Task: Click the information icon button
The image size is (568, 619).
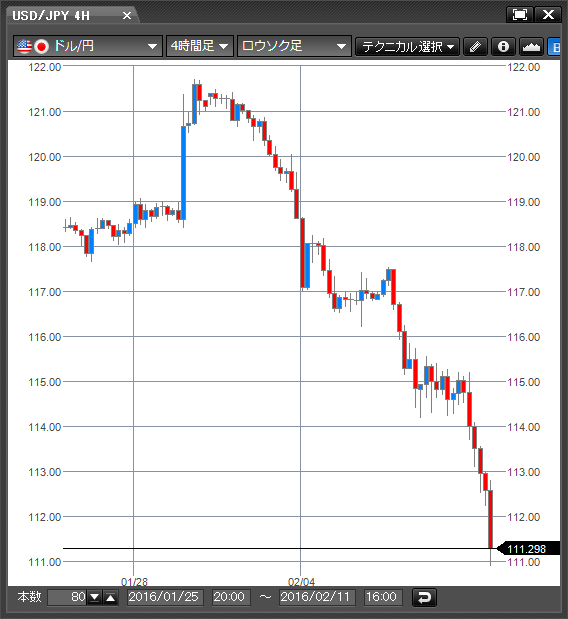Action: [x=503, y=47]
